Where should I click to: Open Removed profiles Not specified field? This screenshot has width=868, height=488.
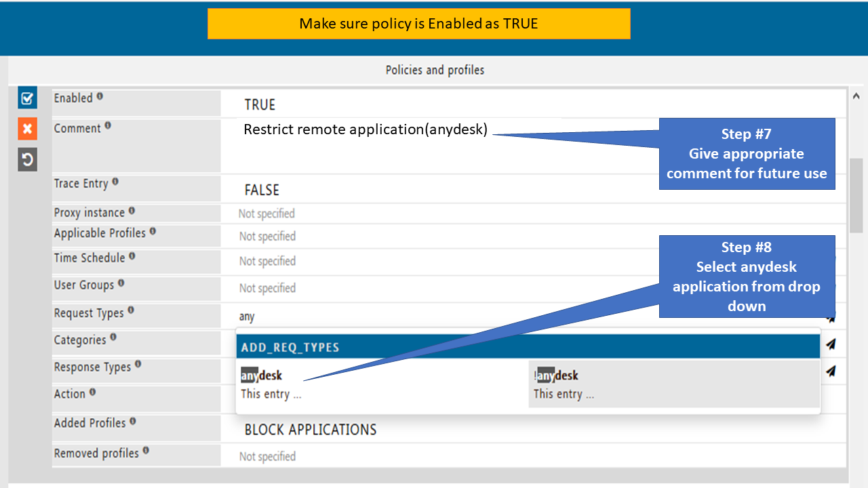(267, 457)
